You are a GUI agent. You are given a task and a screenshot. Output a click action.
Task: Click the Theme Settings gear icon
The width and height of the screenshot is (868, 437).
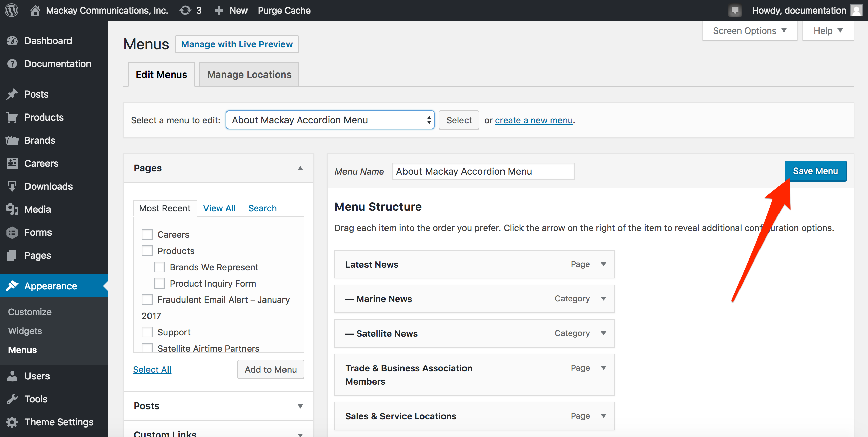[x=12, y=422]
